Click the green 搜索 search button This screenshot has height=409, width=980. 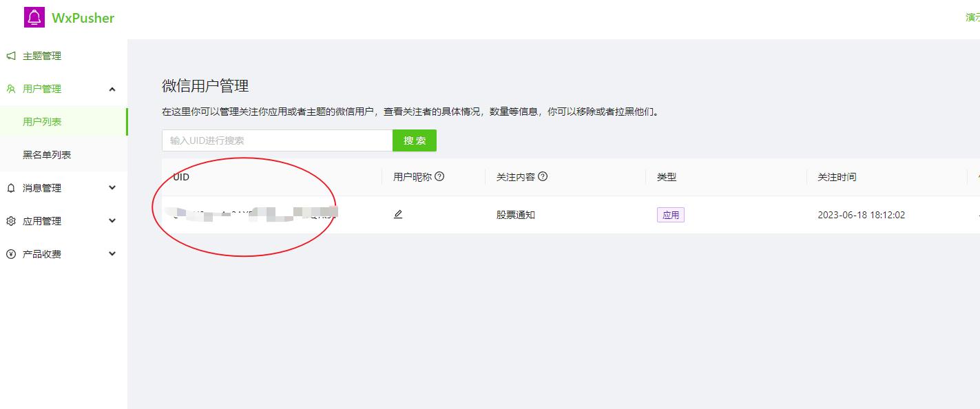coord(415,140)
